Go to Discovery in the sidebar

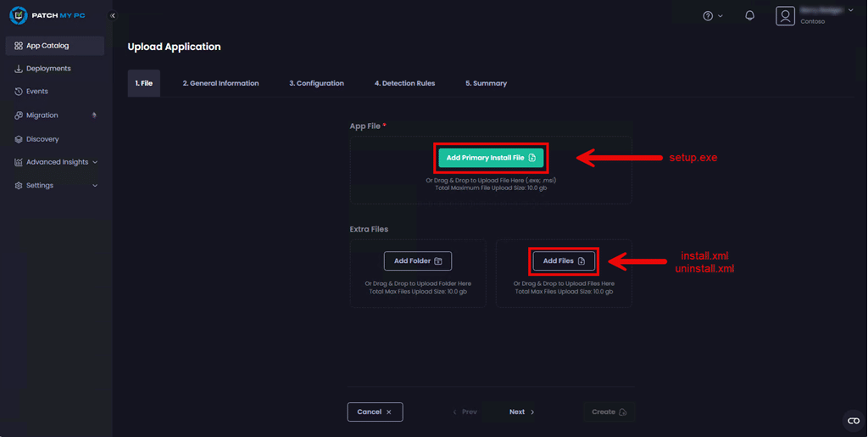42,139
